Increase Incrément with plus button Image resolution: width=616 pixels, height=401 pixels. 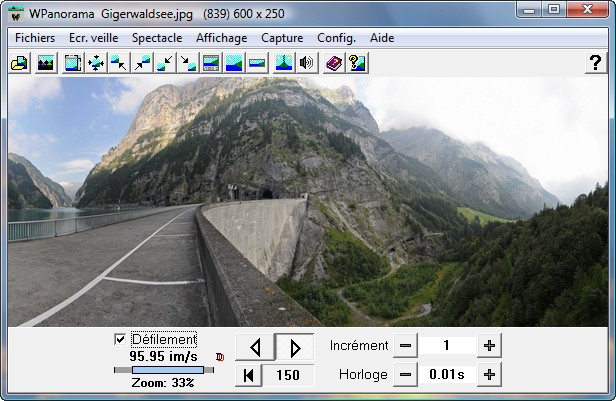(x=489, y=346)
